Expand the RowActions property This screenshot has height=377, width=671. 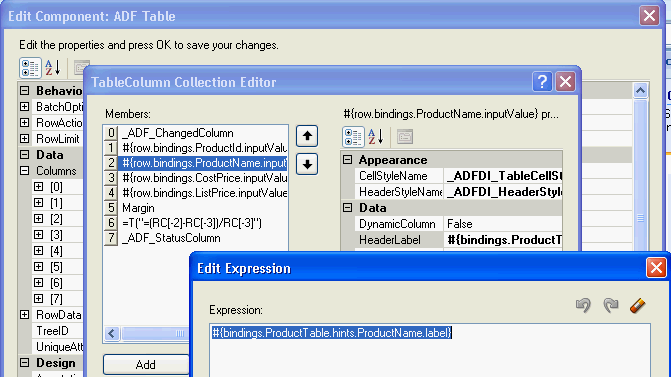point(24,123)
